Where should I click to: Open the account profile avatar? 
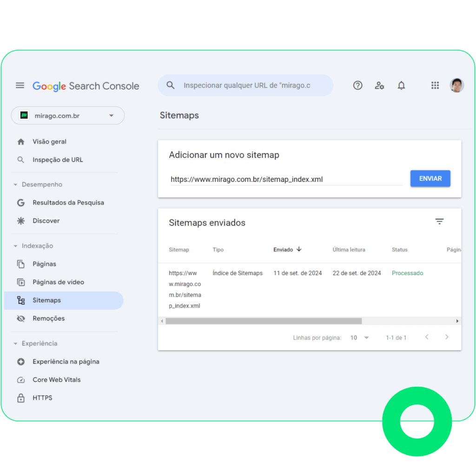pyautogui.click(x=456, y=86)
